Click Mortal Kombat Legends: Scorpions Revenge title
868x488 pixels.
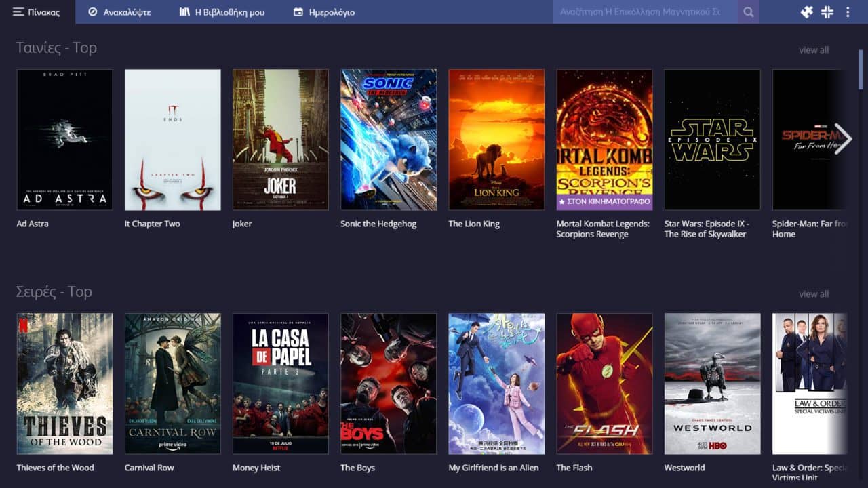(603, 229)
